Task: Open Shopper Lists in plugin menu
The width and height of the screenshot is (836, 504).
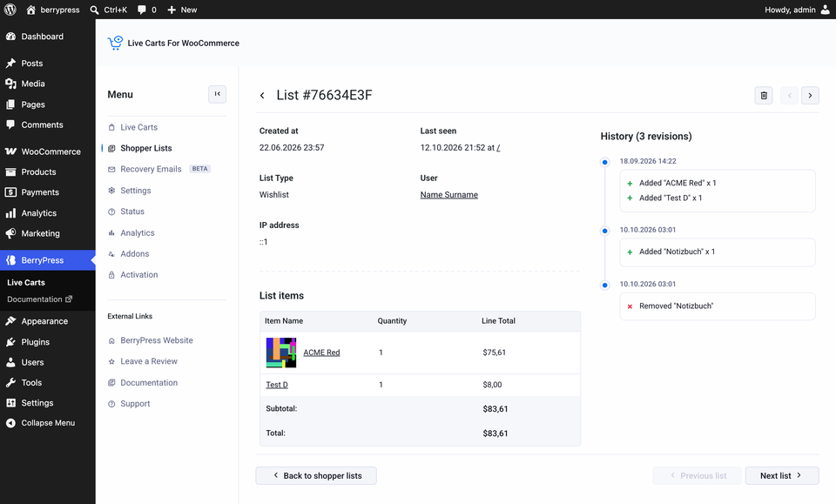Action: (145, 148)
